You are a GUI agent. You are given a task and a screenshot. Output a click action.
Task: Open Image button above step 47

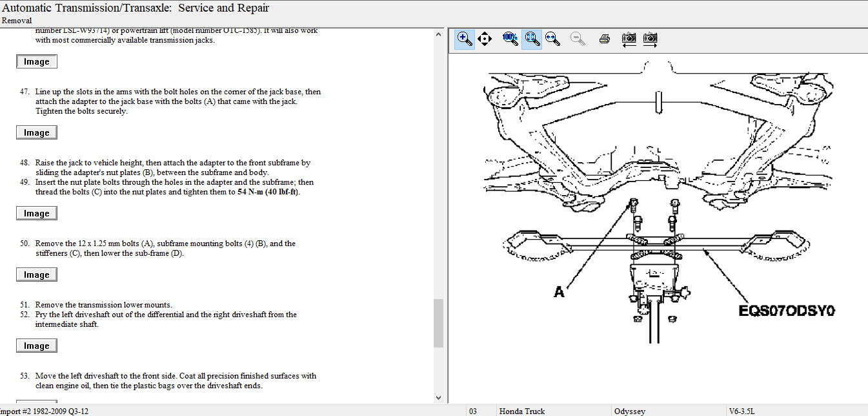(x=37, y=61)
